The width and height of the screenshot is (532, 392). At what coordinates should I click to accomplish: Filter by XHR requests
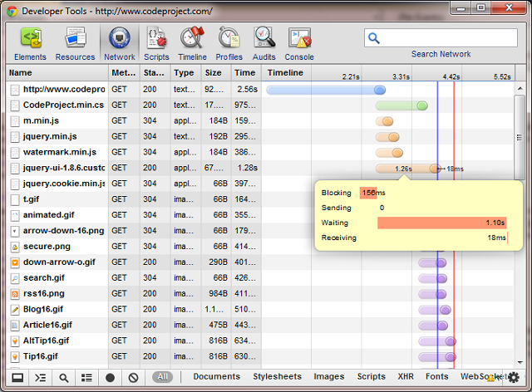pyautogui.click(x=406, y=377)
